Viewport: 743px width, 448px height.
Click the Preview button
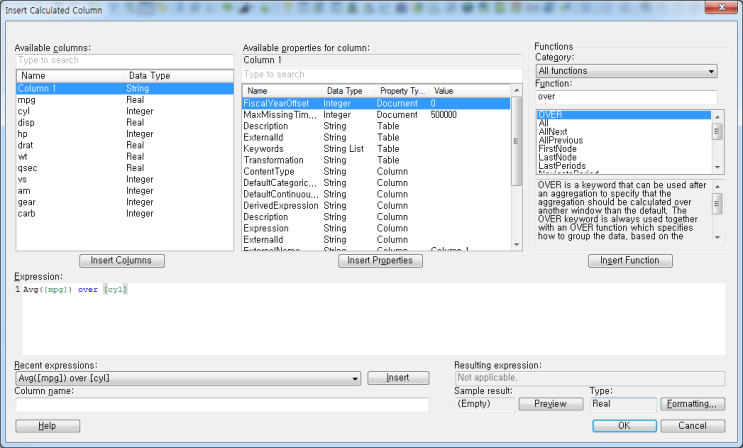[x=550, y=404]
